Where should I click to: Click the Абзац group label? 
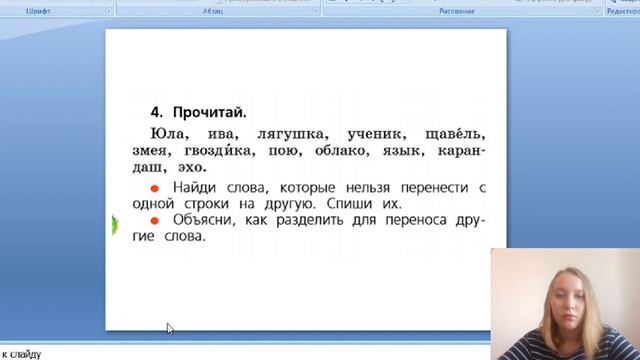[213, 11]
